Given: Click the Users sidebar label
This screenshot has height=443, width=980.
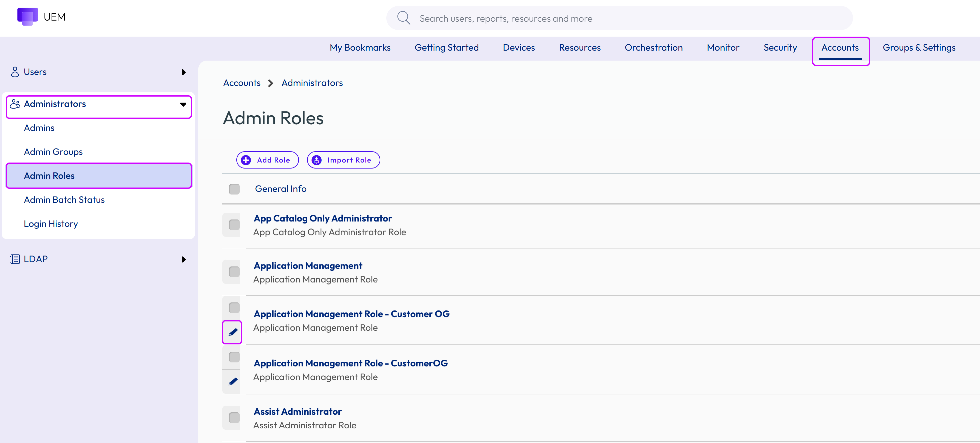Looking at the screenshot, I should click(35, 72).
